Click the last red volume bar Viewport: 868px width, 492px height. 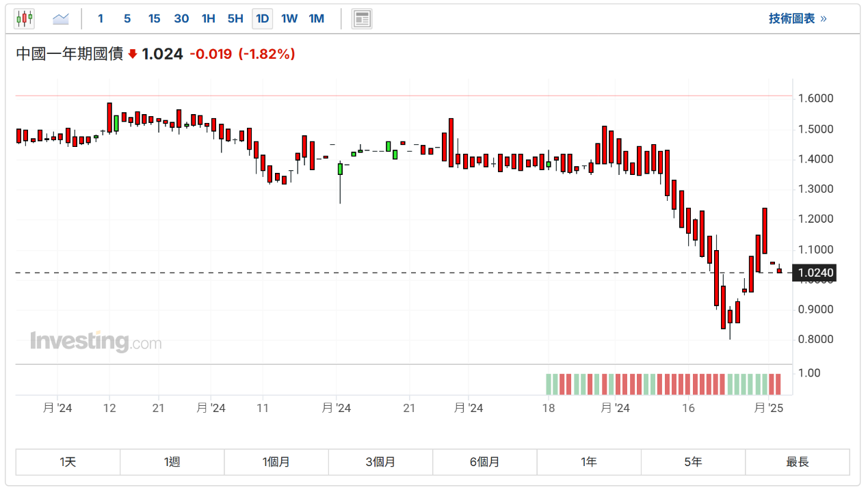[778, 384]
